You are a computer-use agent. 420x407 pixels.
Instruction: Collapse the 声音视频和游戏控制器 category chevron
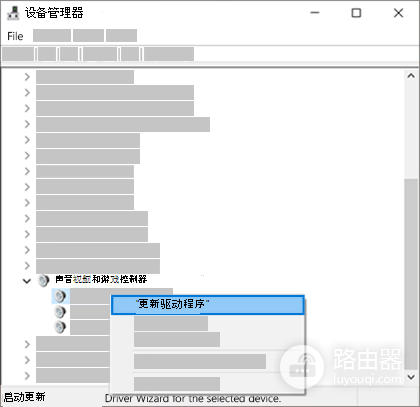pyautogui.click(x=27, y=281)
